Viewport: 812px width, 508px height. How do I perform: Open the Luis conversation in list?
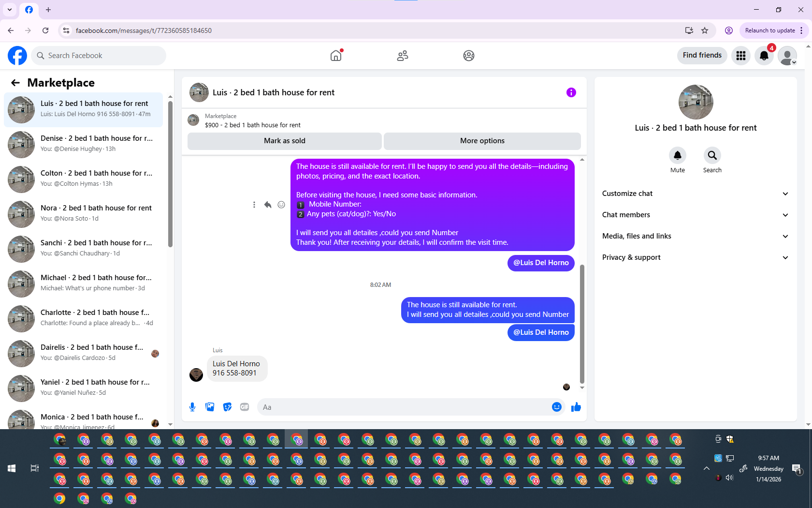[x=83, y=110]
